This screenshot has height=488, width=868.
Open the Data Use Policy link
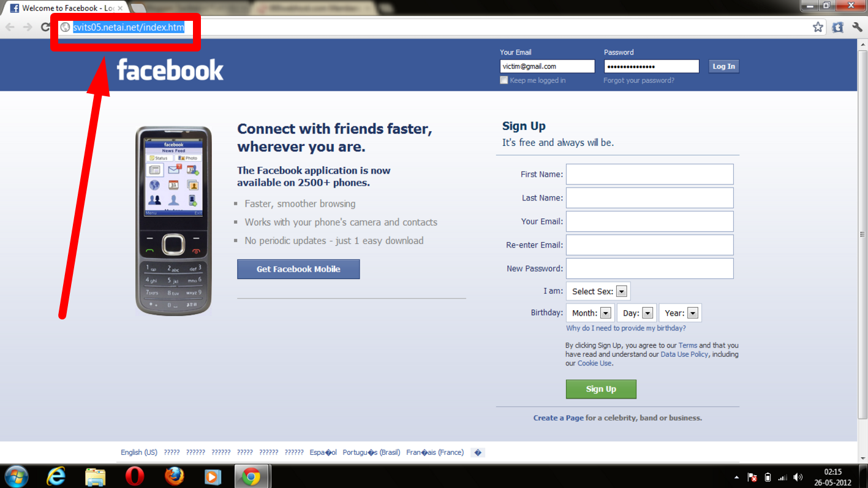tap(684, 354)
